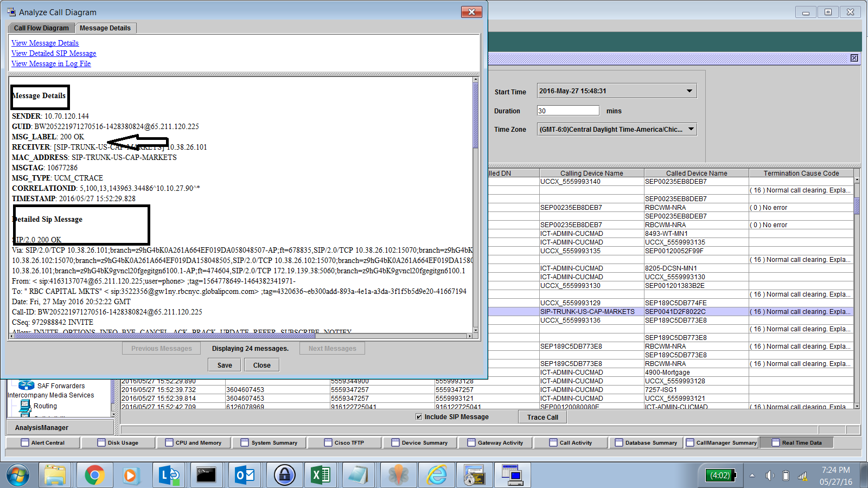Viewport: 868px width, 488px height.
Task: Select Message Details tab
Action: [x=105, y=28]
